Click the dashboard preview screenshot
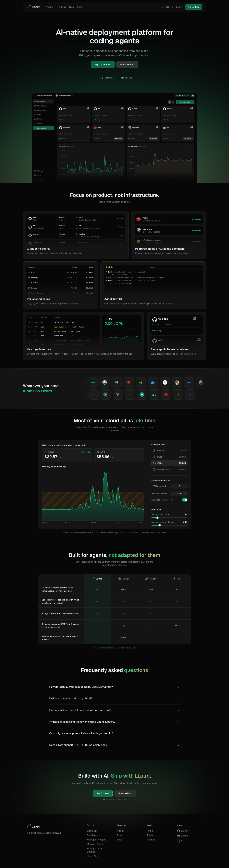The width and height of the screenshot is (229, 868). 114,138
